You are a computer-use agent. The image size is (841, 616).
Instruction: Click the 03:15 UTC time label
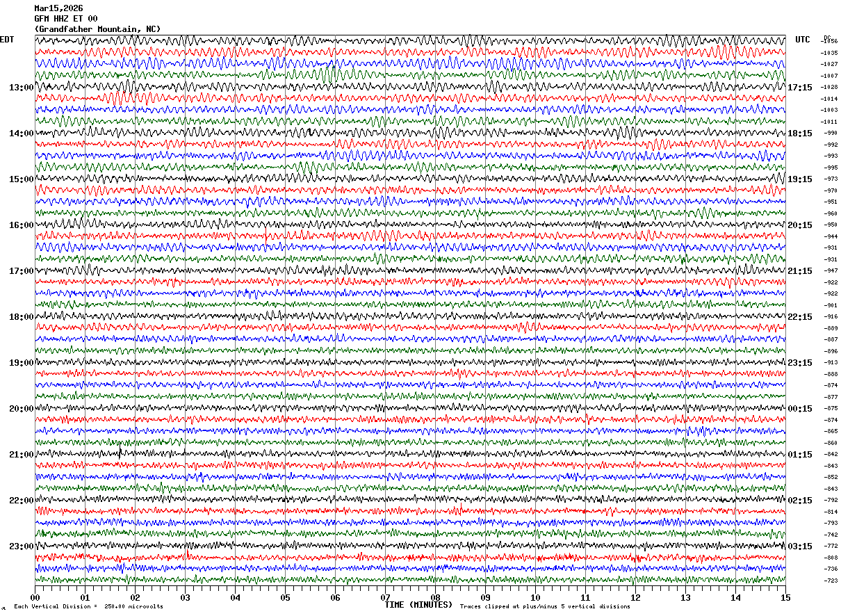click(x=800, y=546)
